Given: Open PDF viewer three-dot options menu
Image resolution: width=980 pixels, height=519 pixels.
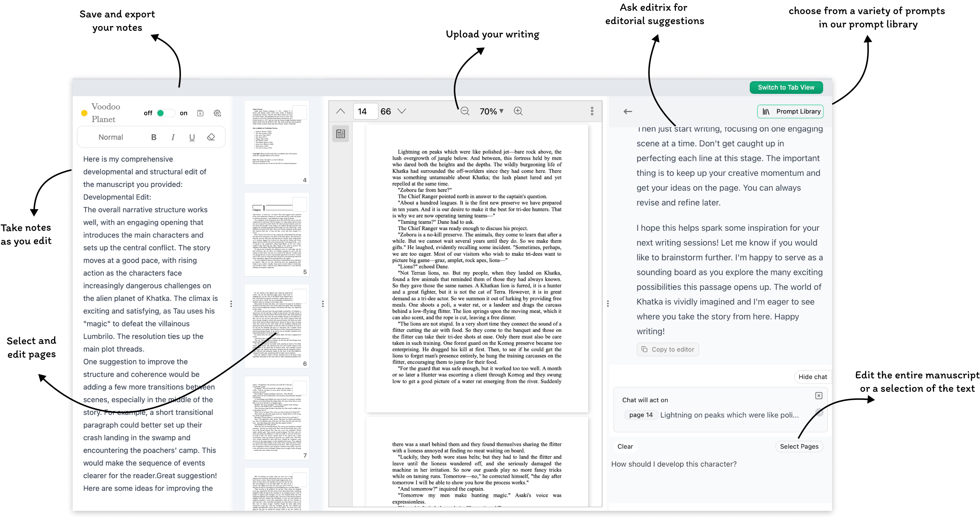Looking at the screenshot, I should click(x=591, y=111).
